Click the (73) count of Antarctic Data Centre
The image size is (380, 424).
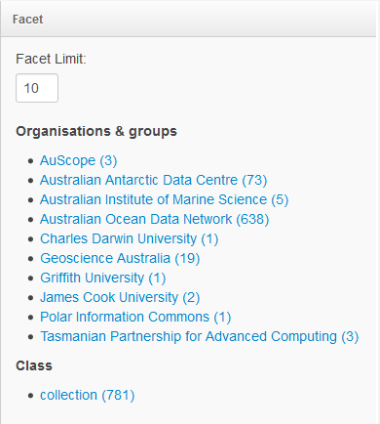point(254,180)
